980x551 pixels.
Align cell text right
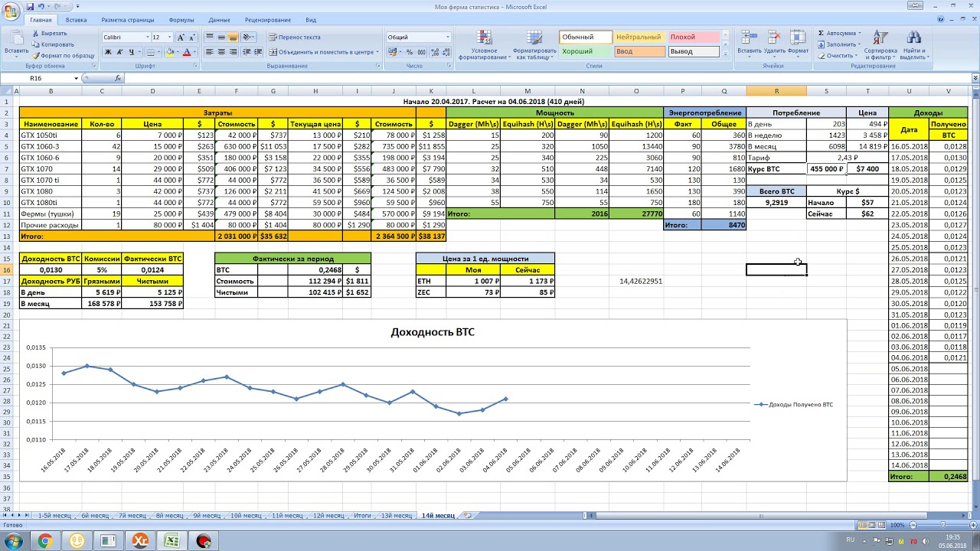(234, 52)
